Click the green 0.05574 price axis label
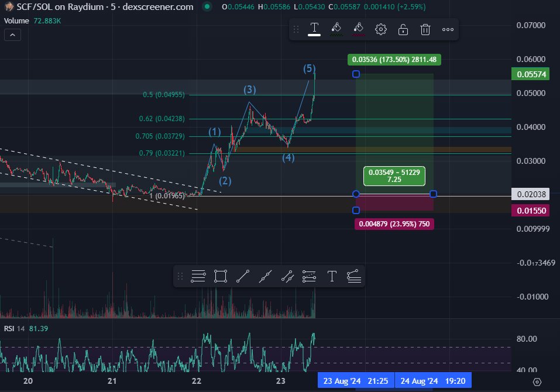 [x=531, y=74]
